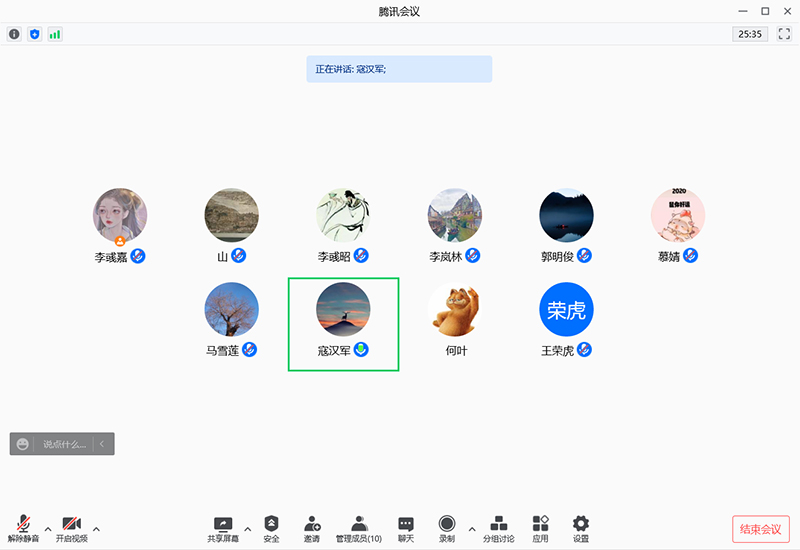The width and height of the screenshot is (800, 550).
Task: Click the meeting info icon
Action: 14,34
